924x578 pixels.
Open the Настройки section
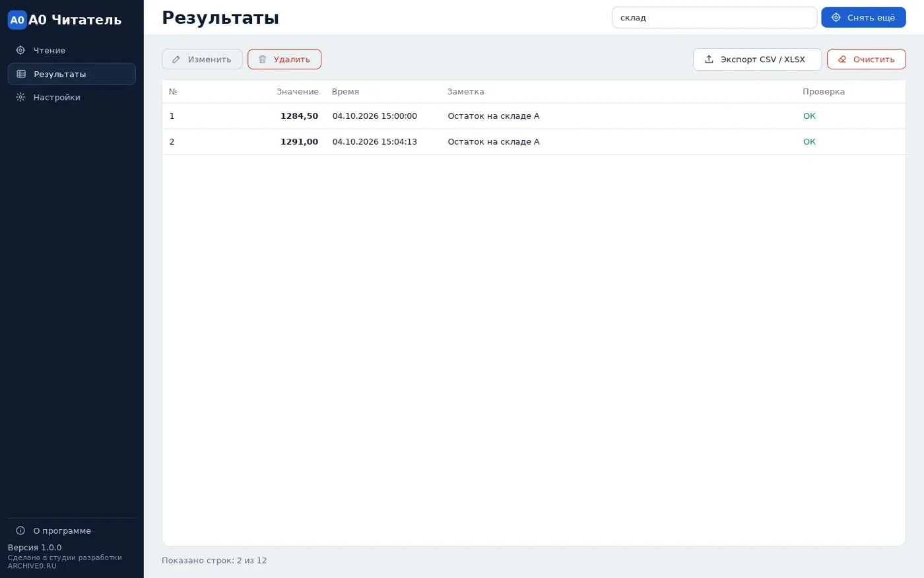[71, 97]
